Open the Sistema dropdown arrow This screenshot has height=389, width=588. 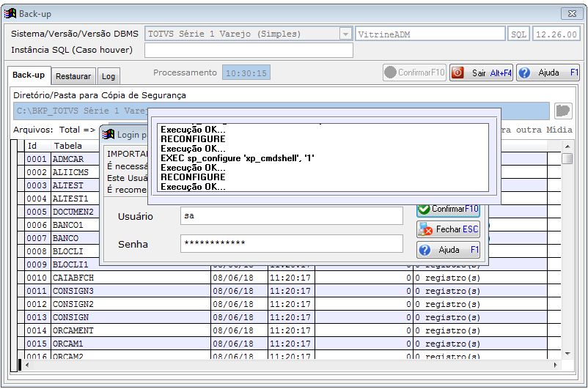click(345, 34)
